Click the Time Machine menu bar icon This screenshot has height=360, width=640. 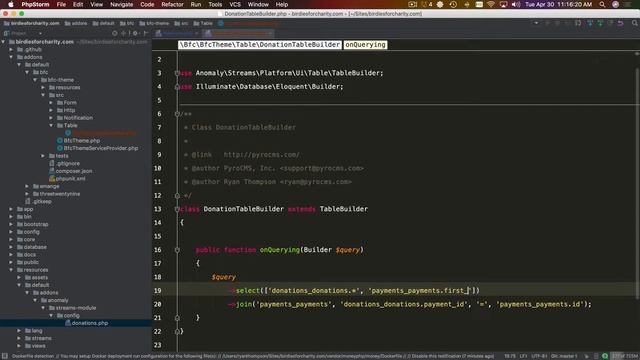pyautogui.click(x=453, y=4)
